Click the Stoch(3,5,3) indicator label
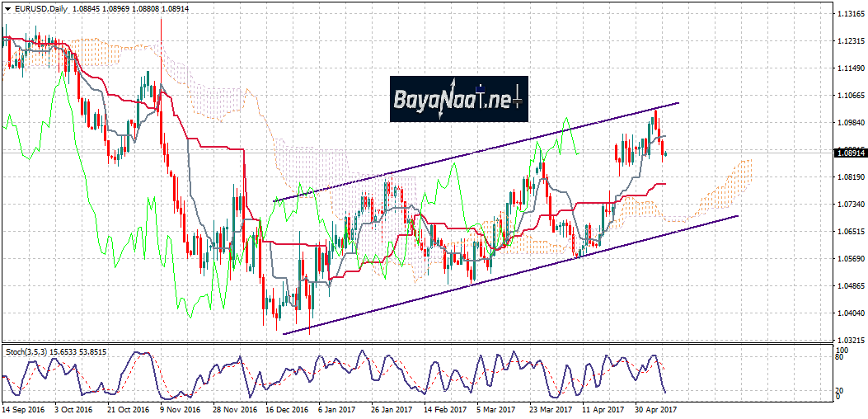Viewport: 868px width, 419px height. [31, 352]
